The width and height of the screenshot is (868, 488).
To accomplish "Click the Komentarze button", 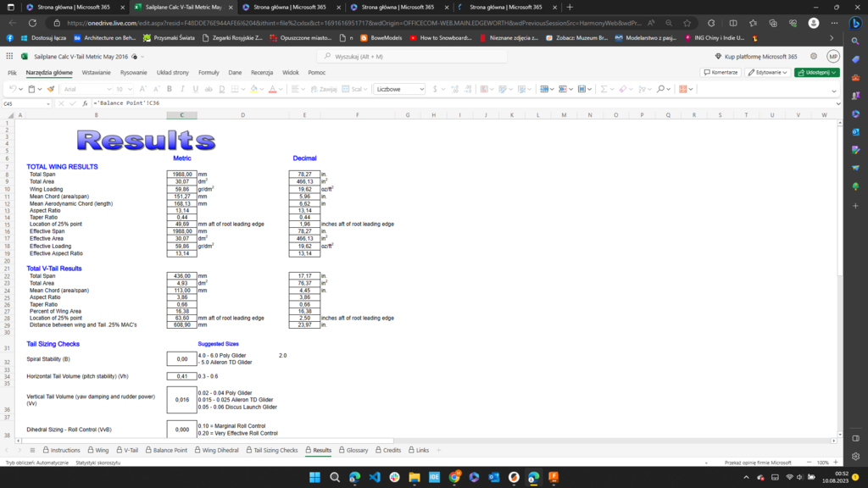I will tap(721, 73).
